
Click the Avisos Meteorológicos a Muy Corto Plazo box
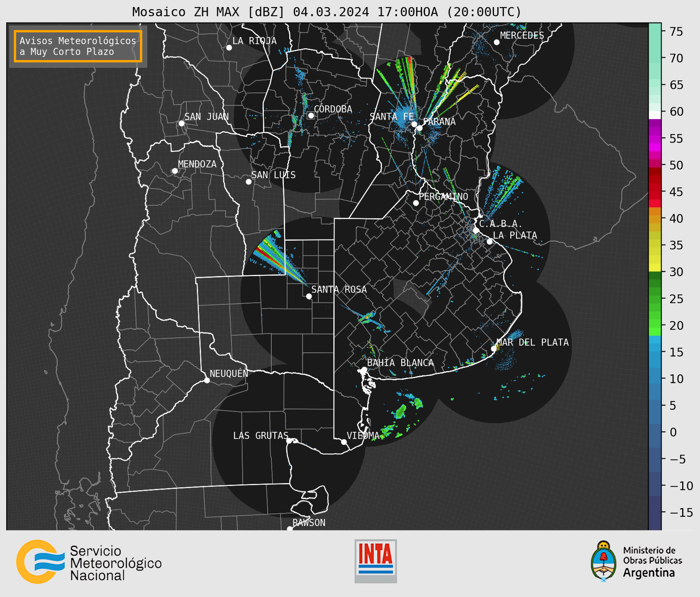click(78, 46)
